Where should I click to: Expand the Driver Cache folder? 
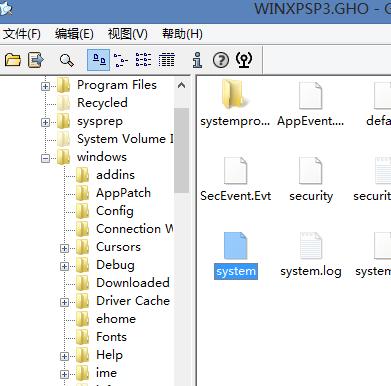(x=64, y=302)
